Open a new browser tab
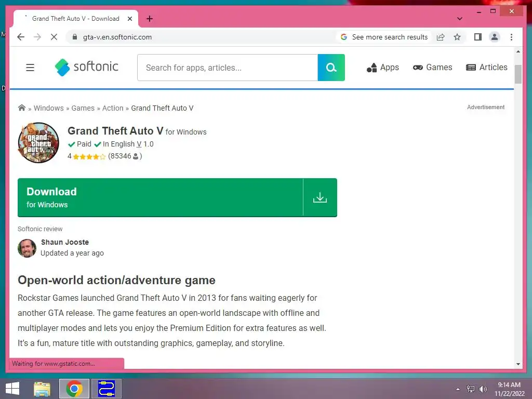The width and height of the screenshot is (532, 399). tap(149, 19)
